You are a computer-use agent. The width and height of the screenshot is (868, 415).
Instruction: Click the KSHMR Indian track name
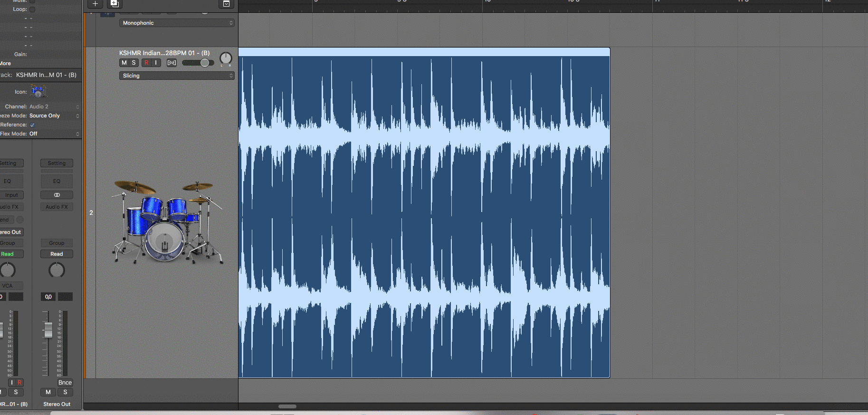[x=164, y=53]
